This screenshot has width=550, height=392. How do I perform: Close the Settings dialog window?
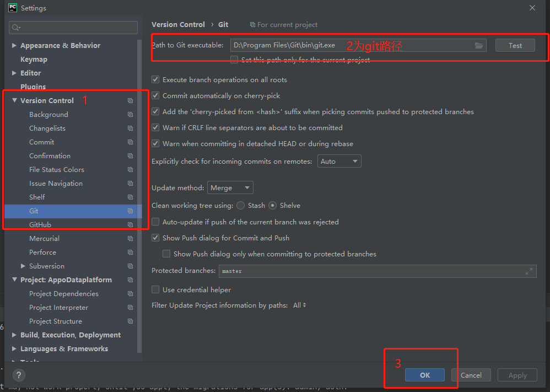pos(532,8)
